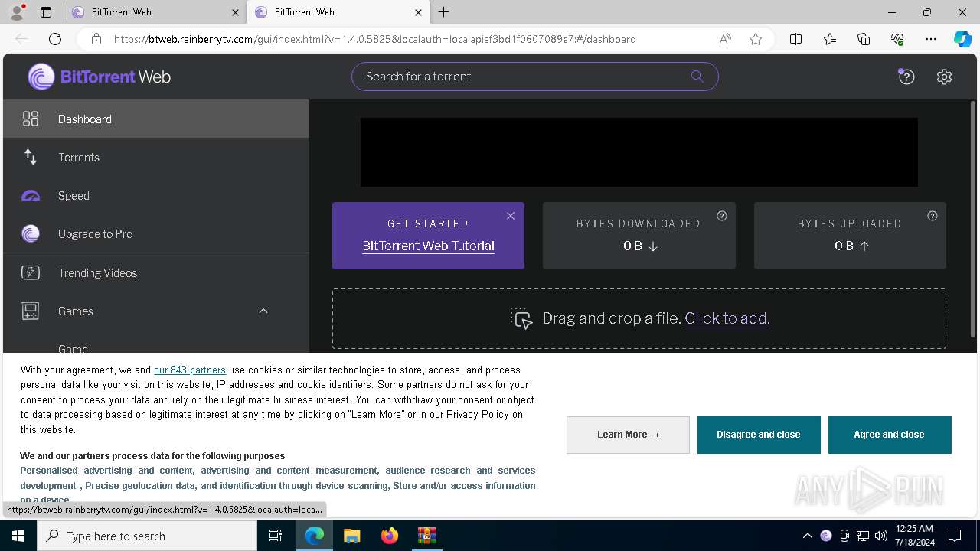Open the tab actions menu icon
The width and height of the screenshot is (980, 551).
pos(46,12)
